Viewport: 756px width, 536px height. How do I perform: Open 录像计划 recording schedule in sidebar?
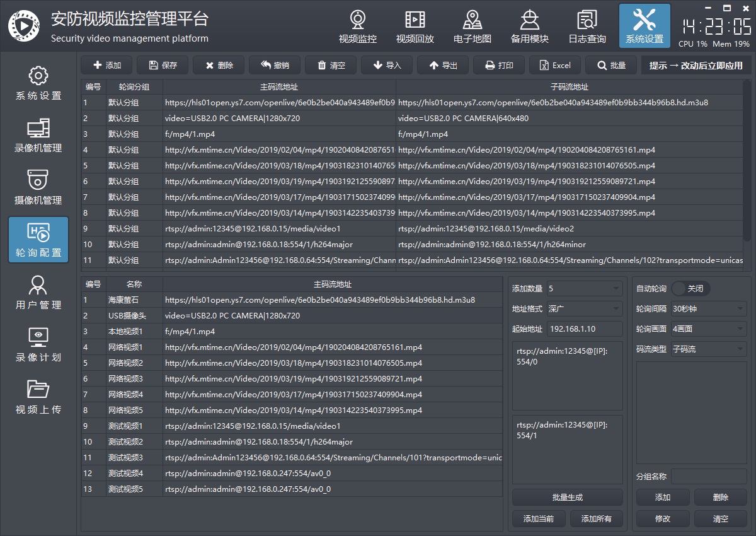tap(38, 344)
